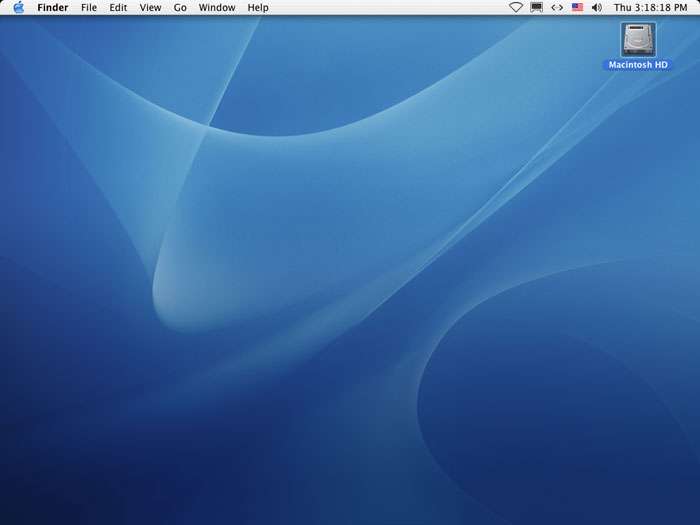Viewport: 700px width, 525px height.
Task: Open the Displays menu bar icon
Action: tap(537, 7)
